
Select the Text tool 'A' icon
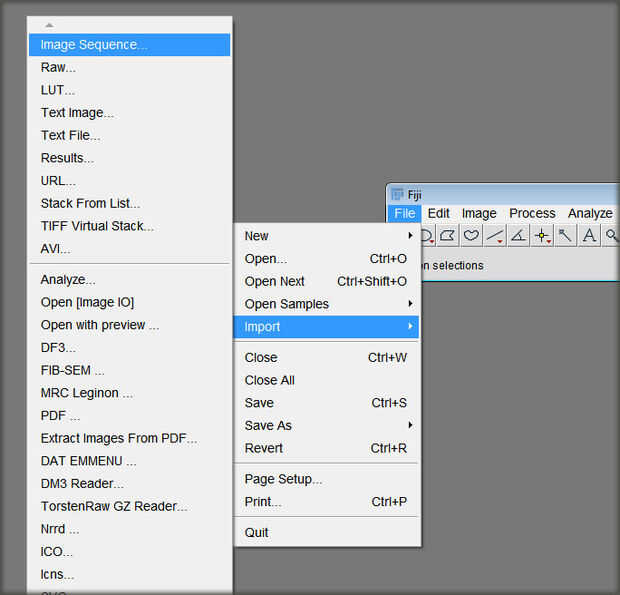tap(589, 236)
